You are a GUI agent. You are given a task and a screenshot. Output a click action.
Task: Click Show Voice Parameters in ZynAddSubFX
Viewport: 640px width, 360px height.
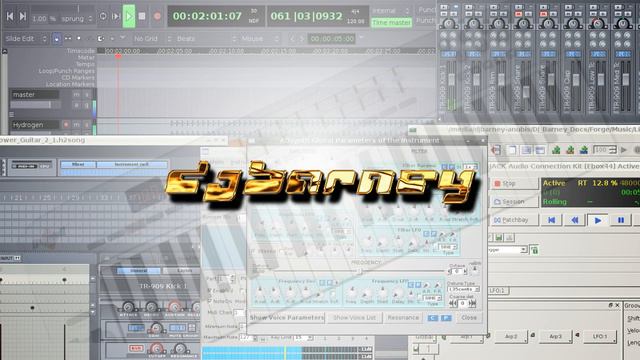pyautogui.click(x=287, y=318)
